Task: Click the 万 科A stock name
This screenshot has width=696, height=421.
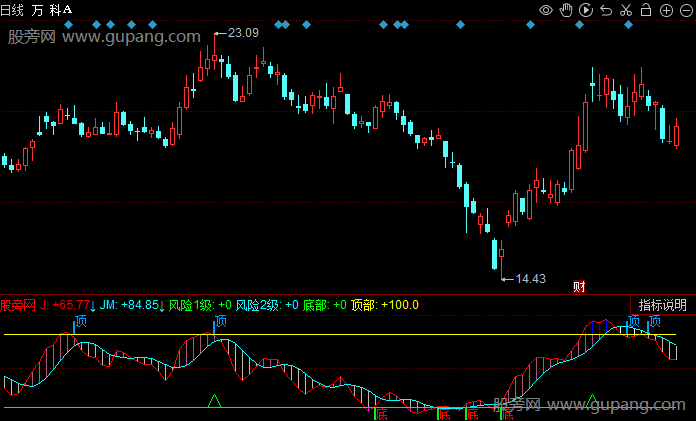Action: (x=52, y=9)
